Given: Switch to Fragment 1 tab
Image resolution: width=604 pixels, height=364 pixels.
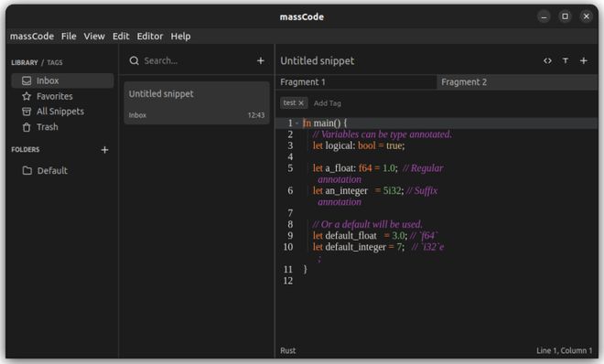Looking at the screenshot, I should (356, 82).
